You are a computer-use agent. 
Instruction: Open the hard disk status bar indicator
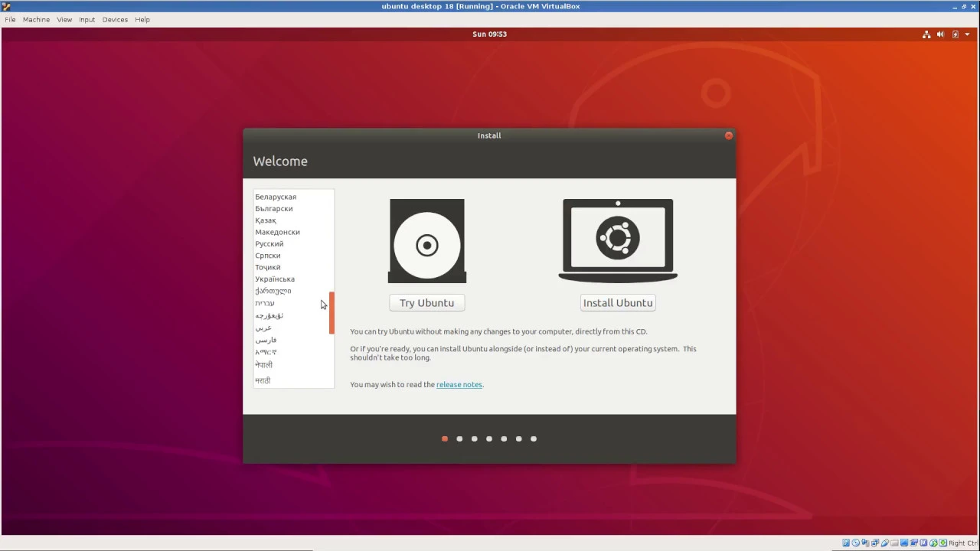[x=846, y=543]
